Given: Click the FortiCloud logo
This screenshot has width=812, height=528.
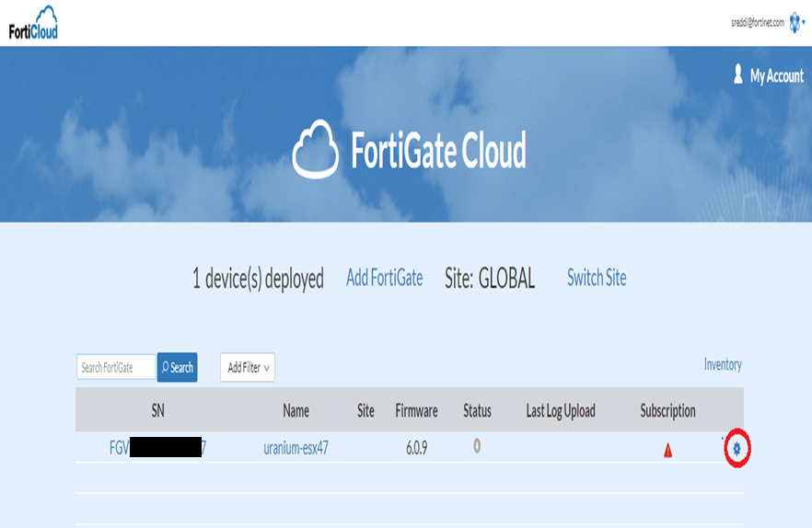Looking at the screenshot, I should [x=33, y=23].
